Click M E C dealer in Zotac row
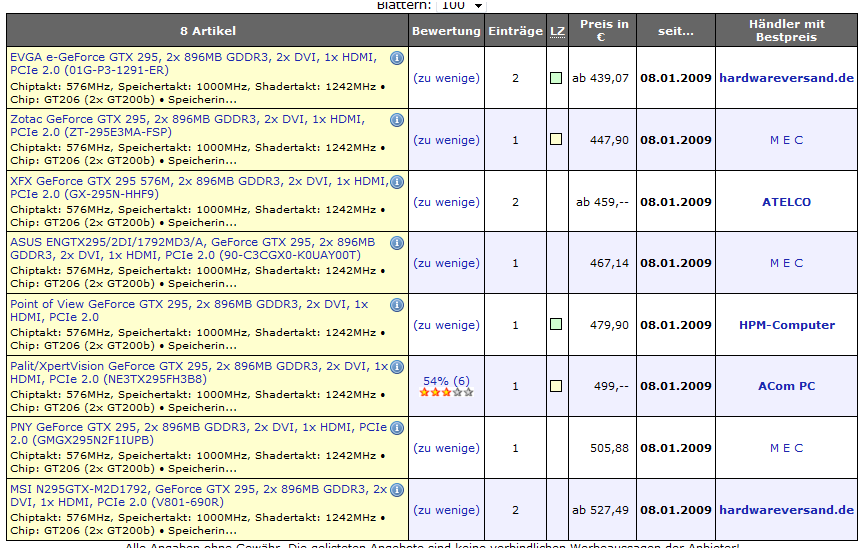Image resolution: width=864 pixels, height=550 pixels. tap(786, 140)
